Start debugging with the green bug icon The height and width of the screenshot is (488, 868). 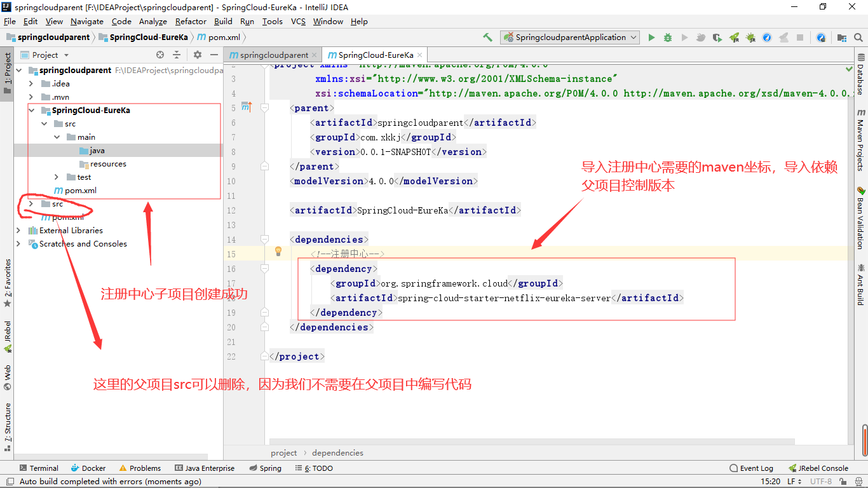[668, 37]
